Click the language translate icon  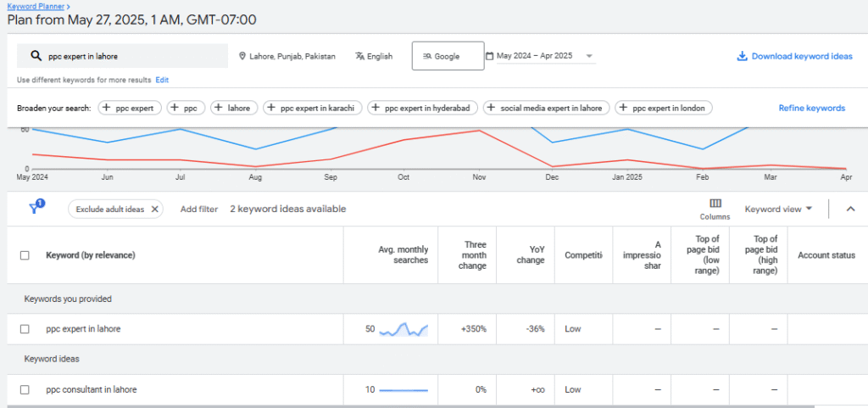[359, 56]
